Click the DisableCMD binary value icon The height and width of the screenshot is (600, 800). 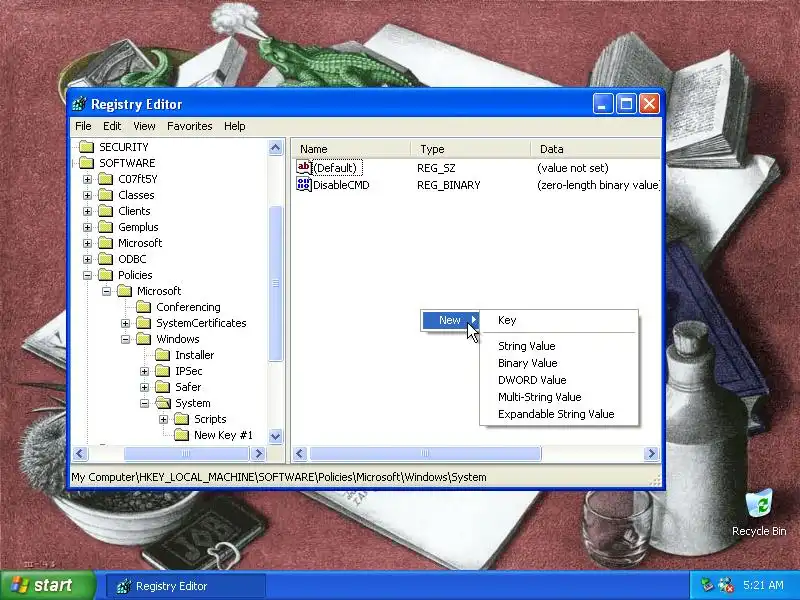304,185
